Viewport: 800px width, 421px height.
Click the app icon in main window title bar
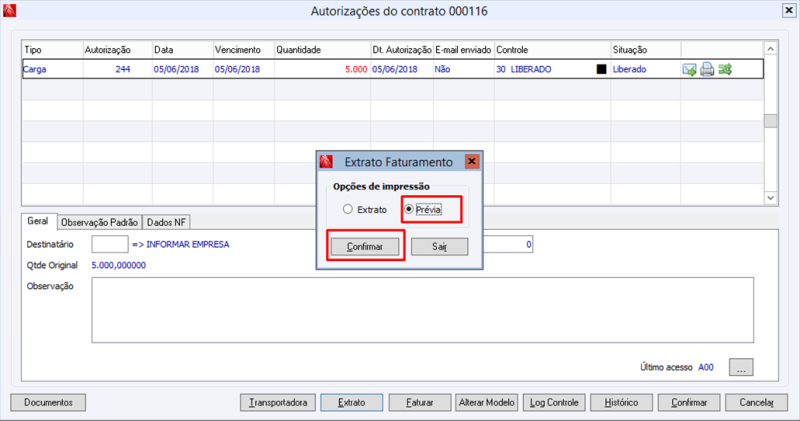(9, 10)
